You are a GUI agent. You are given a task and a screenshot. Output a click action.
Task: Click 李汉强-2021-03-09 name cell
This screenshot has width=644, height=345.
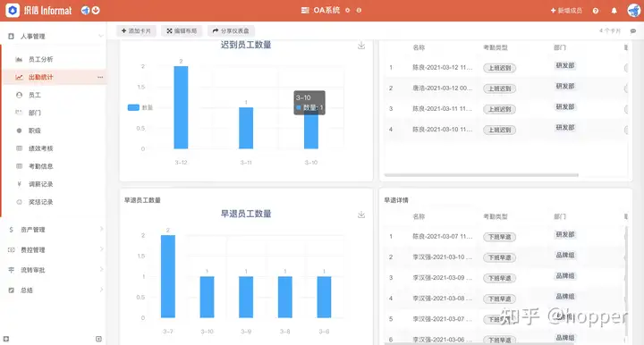coord(443,278)
